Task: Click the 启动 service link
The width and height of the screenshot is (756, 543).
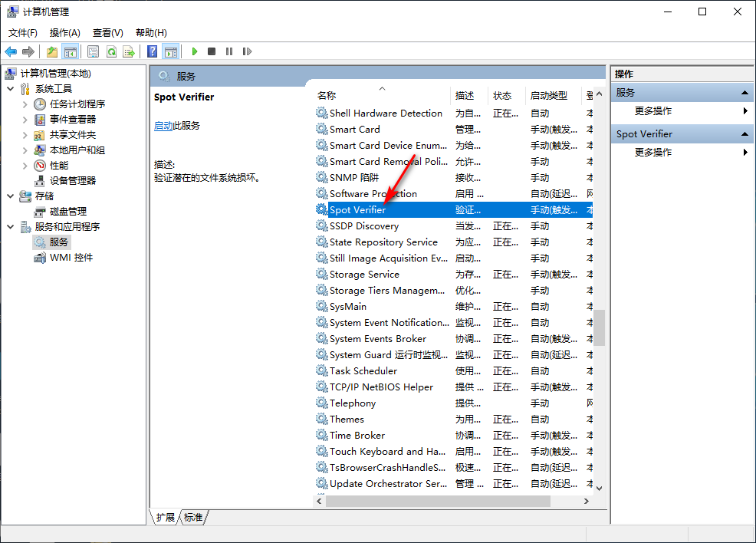Action: pyautogui.click(x=163, y=126)
